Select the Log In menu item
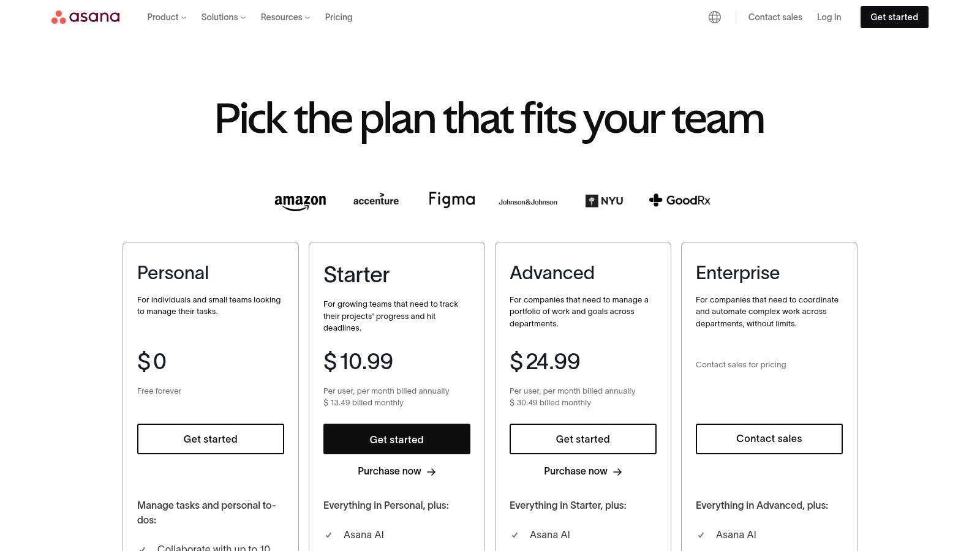Image resolution: width=980 pixels, height=551 pixels. pyautogui.click(x=829, y=17)
